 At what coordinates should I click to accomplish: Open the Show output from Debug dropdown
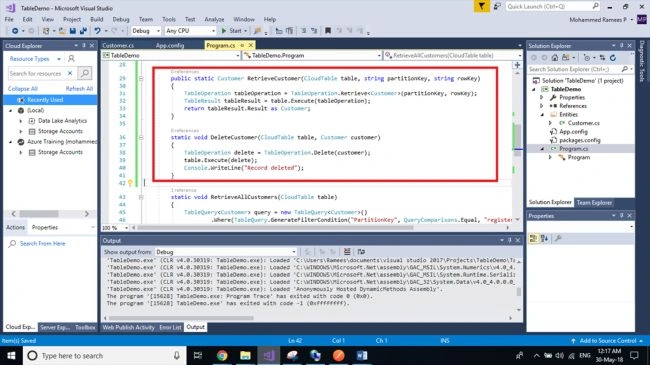click(226, 252)
